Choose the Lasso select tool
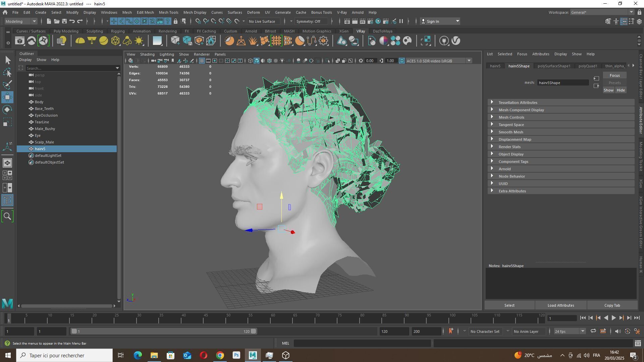Screen dimensions: 644x362 click(x=7, y=72)
